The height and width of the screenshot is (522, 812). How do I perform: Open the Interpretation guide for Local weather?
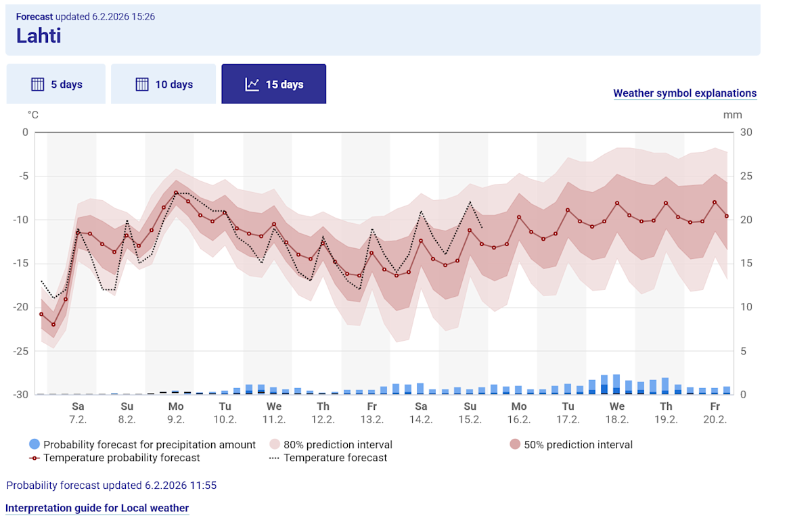click(x=97, y=508)
